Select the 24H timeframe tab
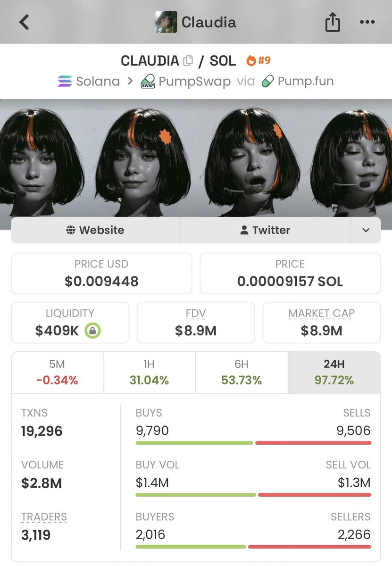 point(334,372)
